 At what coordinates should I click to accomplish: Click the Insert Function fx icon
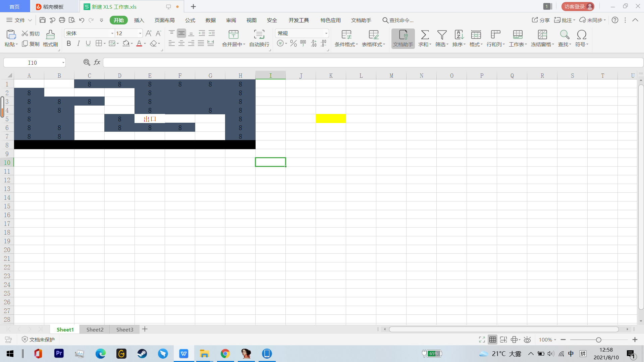point(97,62)
